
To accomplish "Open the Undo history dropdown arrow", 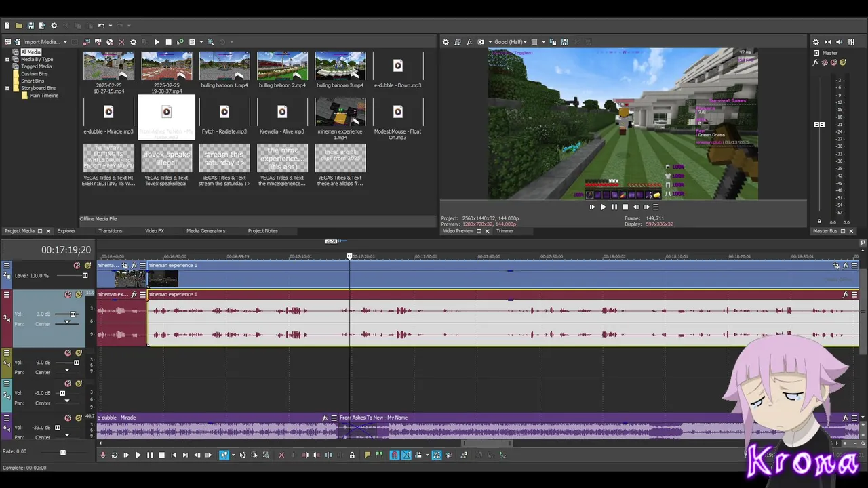I will (110, 26).
